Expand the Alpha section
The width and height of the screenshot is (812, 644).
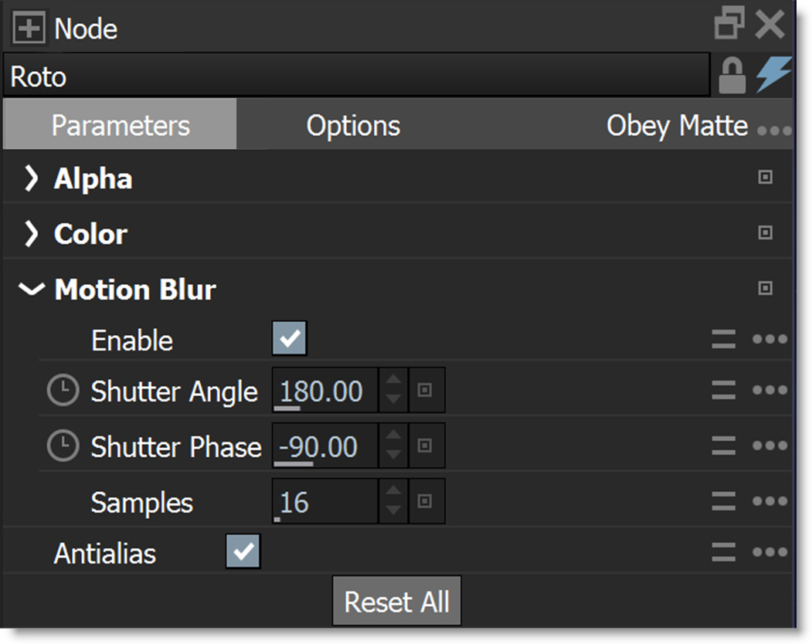click(31, 178)
